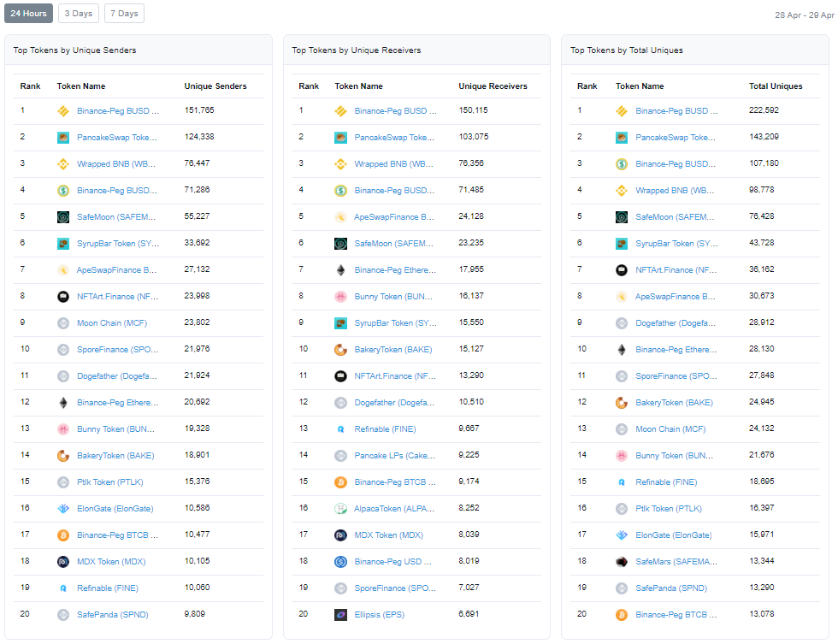Screen dimensions: 838x644
Task: Open Moon Chain (MCF) link in Unique Senders
Action: 112,322
